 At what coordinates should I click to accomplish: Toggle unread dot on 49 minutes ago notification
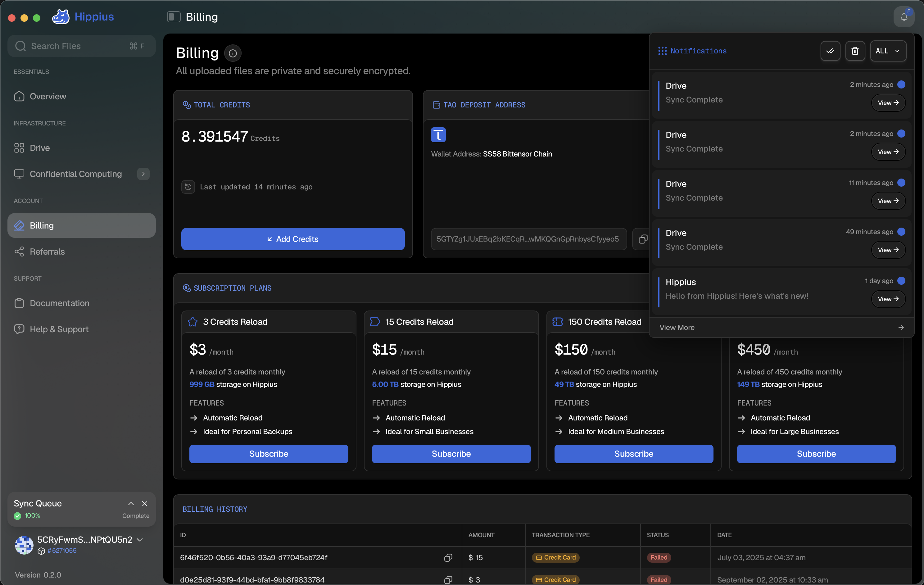901,232
